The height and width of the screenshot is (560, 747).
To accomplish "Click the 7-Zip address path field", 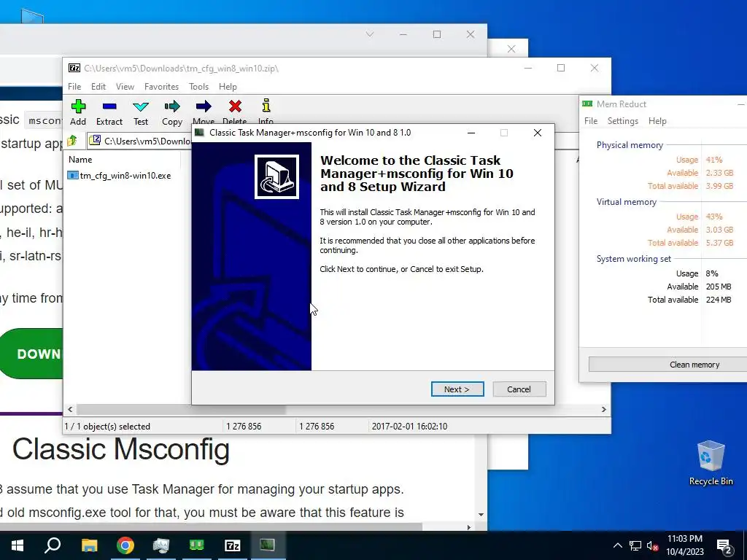I will pos(141,141).
